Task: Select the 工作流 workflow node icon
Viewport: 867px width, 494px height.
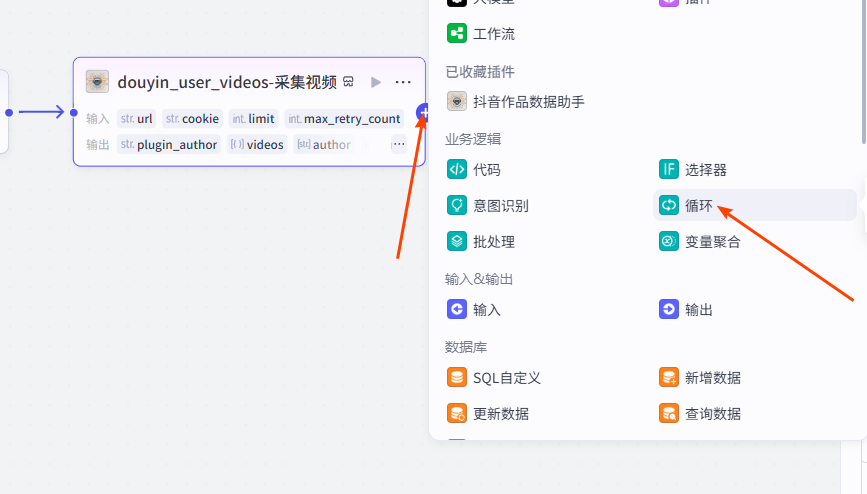Action: (x=457, y=34)
